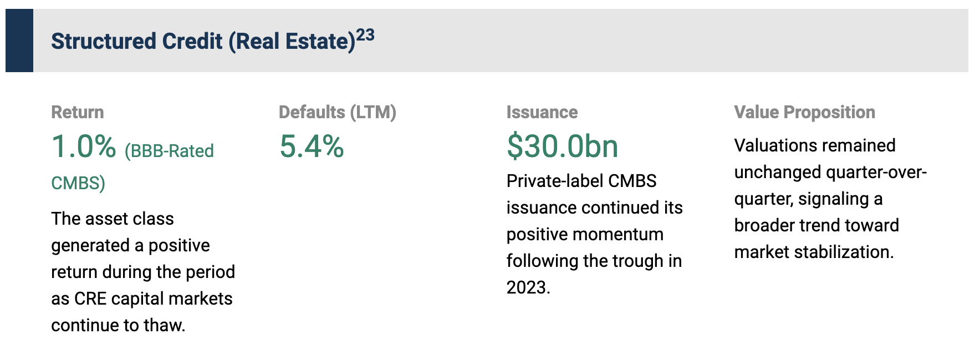Select the 'Value Proposition' column label
980x354 pixels.
pyautogui.click(x=804, y=112)
